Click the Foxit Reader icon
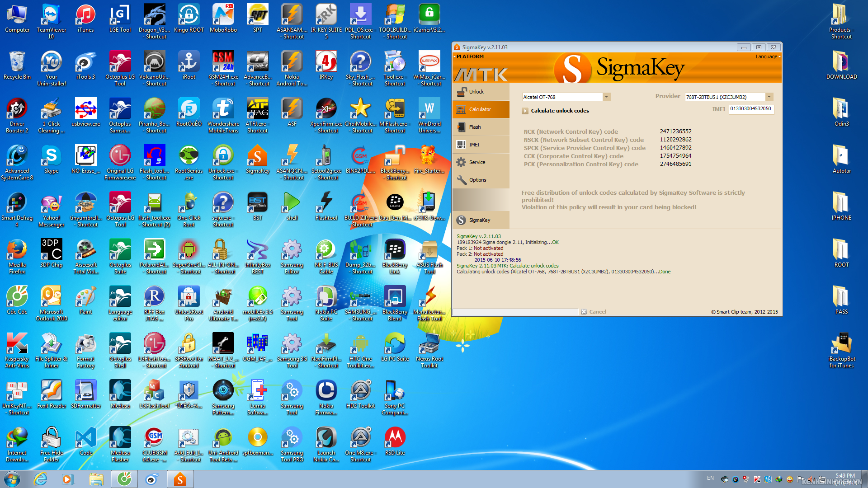Screen dimensions: 868x488 tap(51, 394)
